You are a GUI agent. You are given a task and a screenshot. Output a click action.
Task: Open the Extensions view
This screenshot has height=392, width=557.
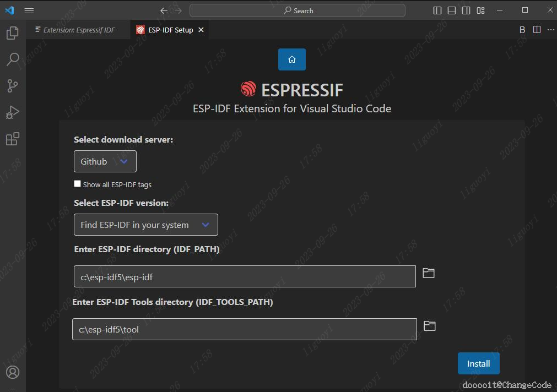pyautogui.click(x=13, y=139)
